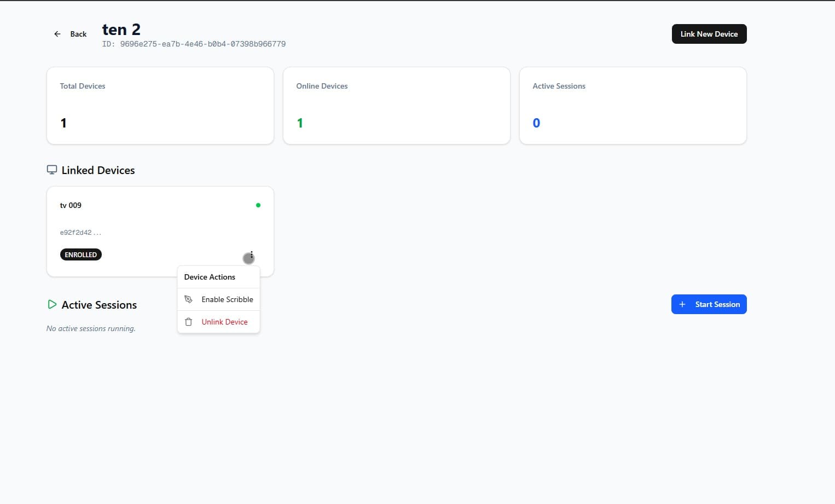Click the trash icon next to Unlink Device
Screen dimensions: 835x504
pos(188,322)
